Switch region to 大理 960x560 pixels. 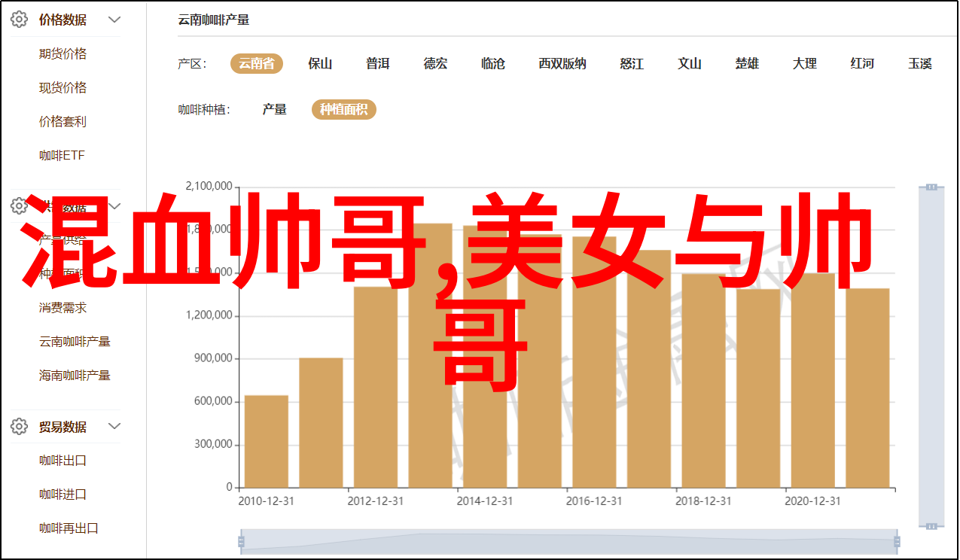(x=805, y=64)
